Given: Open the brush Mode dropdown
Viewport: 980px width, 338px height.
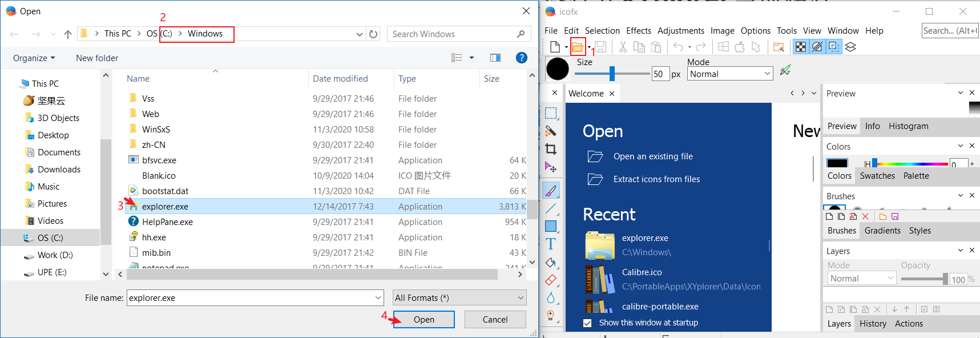Looking at the screenshot, I should 730,74.
